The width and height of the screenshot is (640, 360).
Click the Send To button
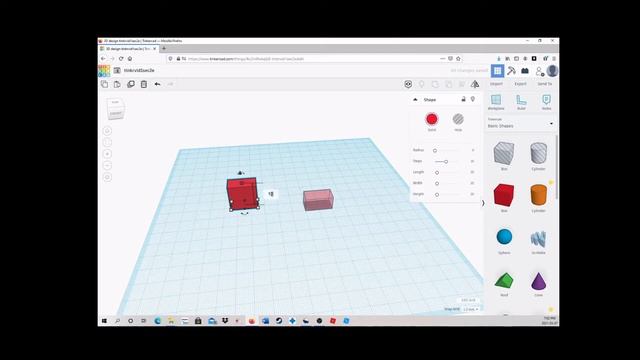coord(544,84)
